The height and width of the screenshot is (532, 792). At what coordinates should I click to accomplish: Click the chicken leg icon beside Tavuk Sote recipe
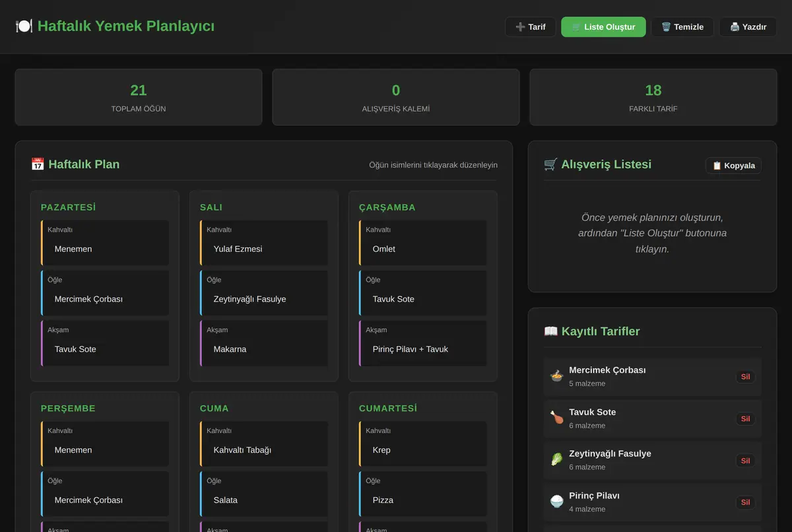tap(556, 418)
